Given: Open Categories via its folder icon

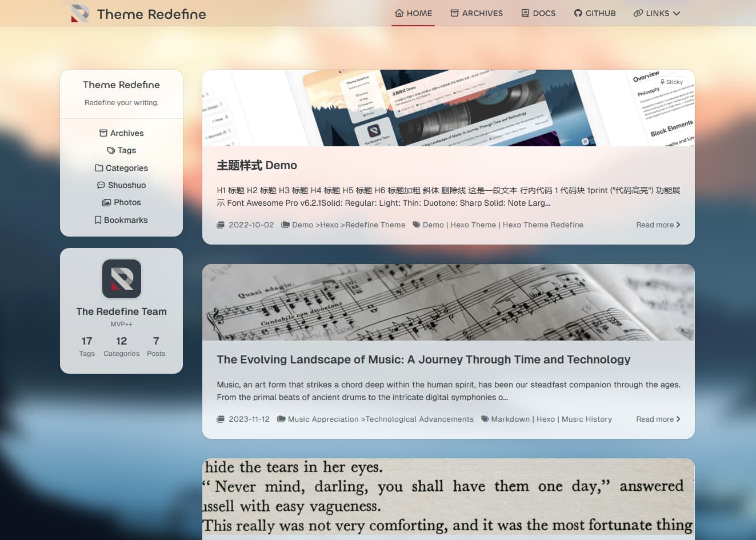Looking at the screenshot, I should [x=98, y=167].
